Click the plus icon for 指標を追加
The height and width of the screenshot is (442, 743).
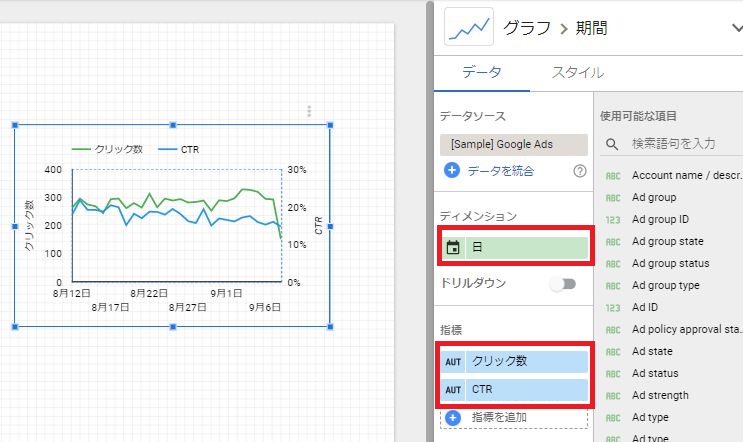pos(453,417)
